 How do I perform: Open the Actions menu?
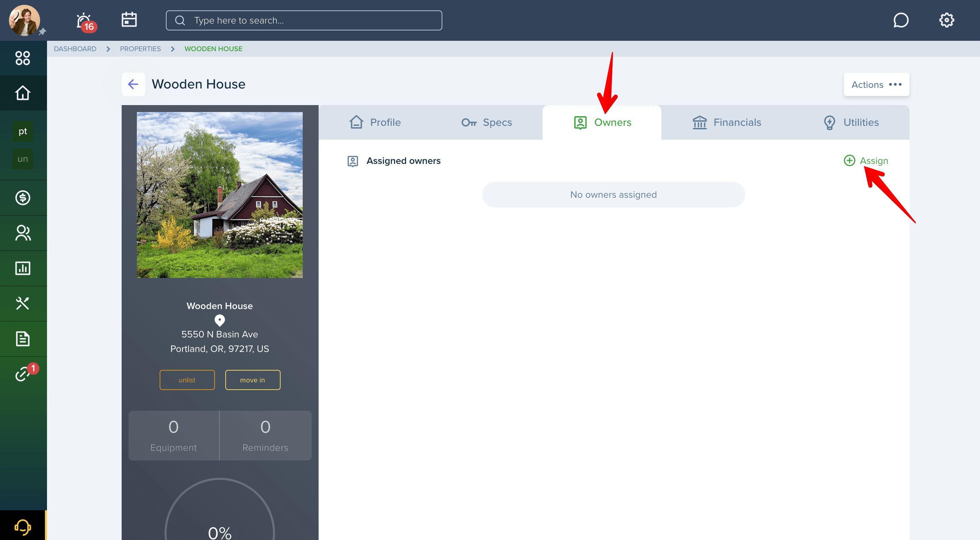coord(876,84)
